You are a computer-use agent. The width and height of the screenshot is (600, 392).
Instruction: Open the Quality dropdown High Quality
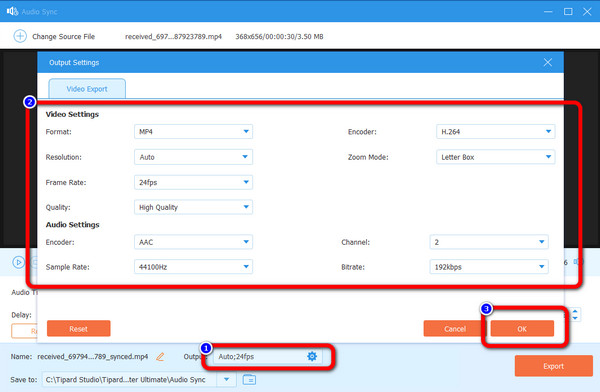[x=193, y=207]
